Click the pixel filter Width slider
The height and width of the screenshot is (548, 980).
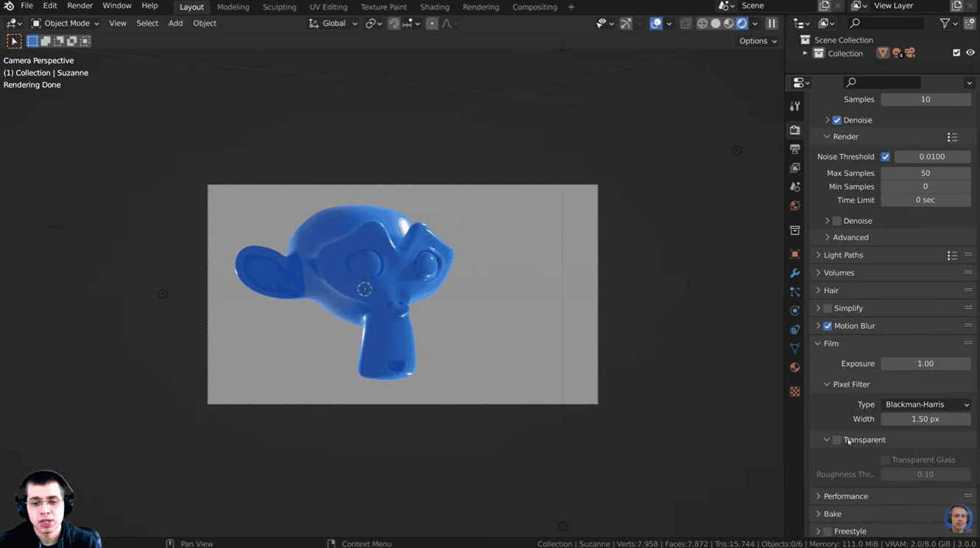[925, 419]
